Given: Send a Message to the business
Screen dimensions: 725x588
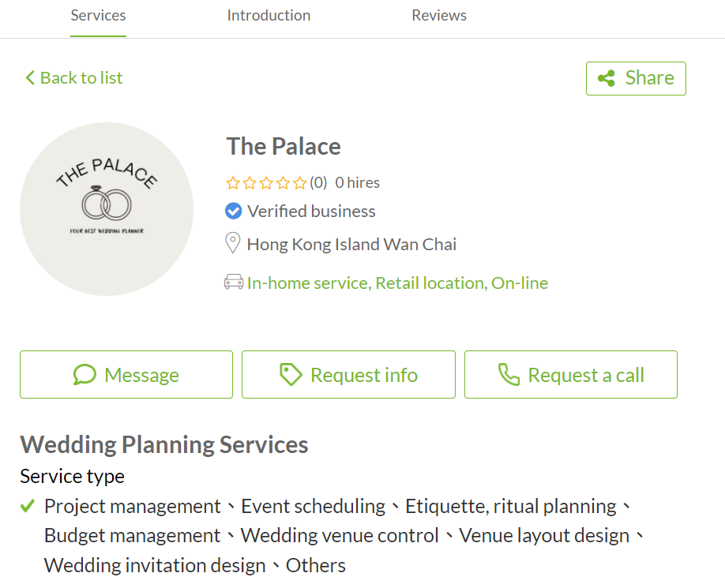Looking at the screenshot, I should [126, 375].
